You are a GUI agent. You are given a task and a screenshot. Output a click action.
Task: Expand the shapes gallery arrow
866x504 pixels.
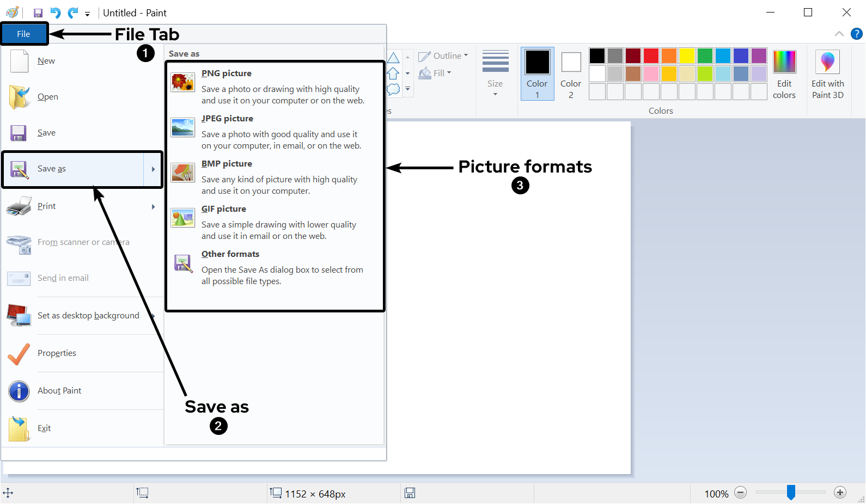point(407,89)
